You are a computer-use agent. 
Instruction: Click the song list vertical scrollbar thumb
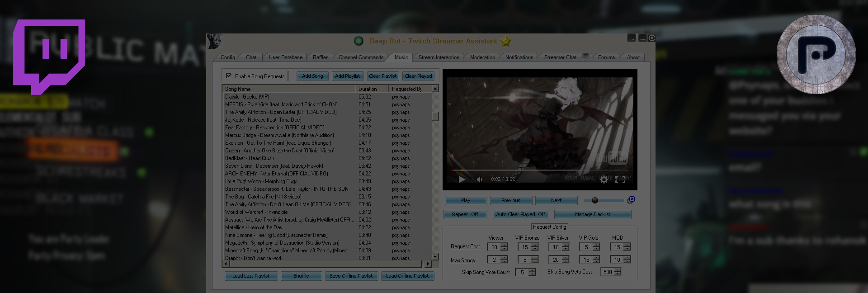pyautogui.click(x=435, y=116)
